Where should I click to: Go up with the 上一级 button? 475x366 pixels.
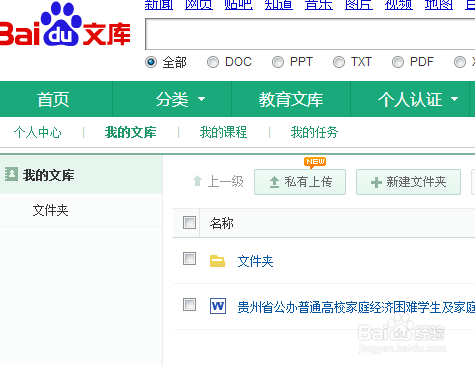(218, 182)
